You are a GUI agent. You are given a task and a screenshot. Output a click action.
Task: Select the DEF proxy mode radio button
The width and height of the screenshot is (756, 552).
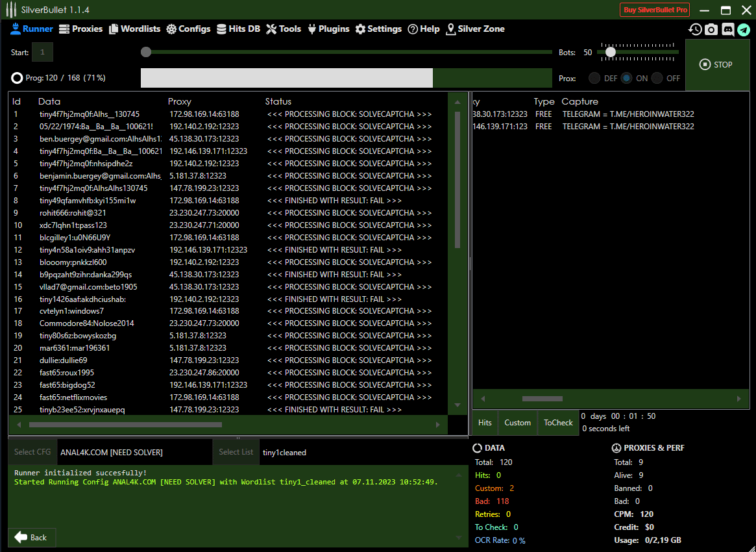click(x=594, y=78)
